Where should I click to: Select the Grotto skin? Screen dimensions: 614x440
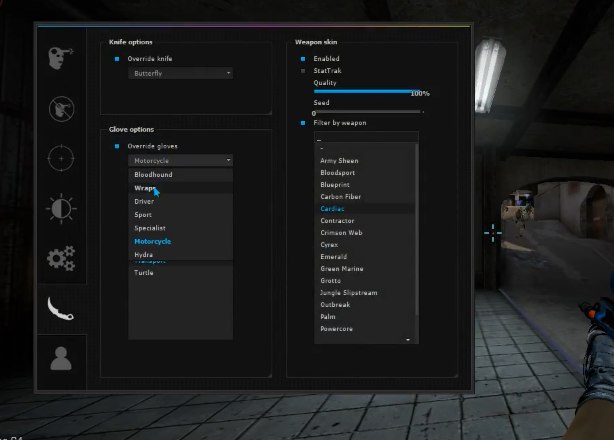click(x=365, y=281)
